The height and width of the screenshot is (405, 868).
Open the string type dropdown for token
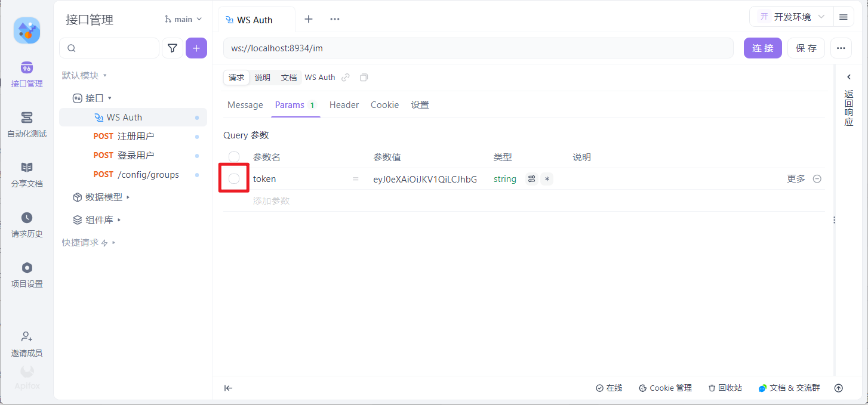[x=505, y=179]
